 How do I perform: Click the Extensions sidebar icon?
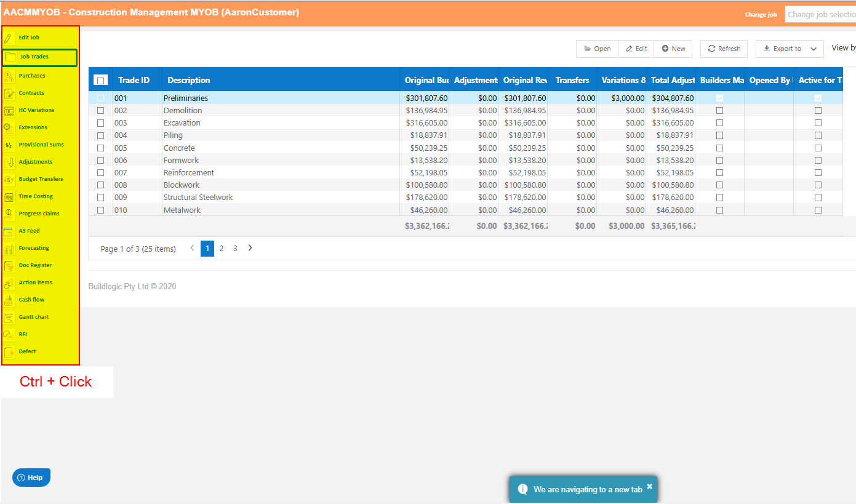(9, 128)
